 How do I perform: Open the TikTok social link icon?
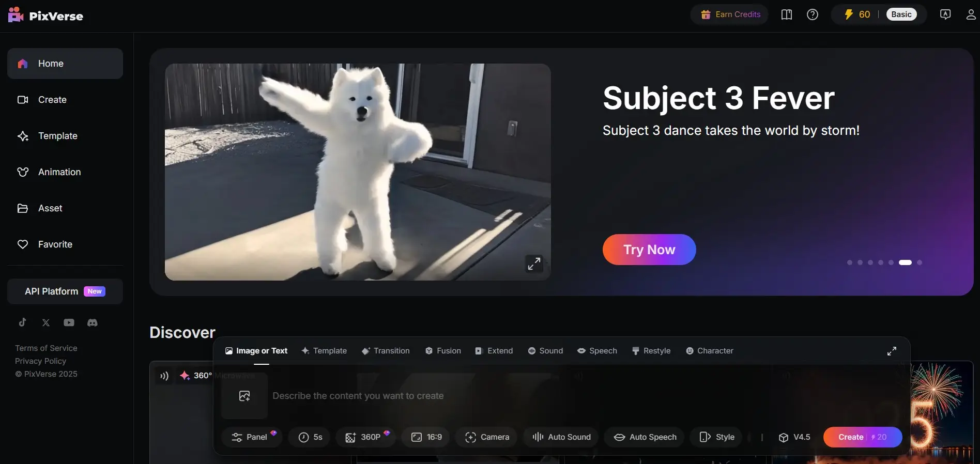22,322
